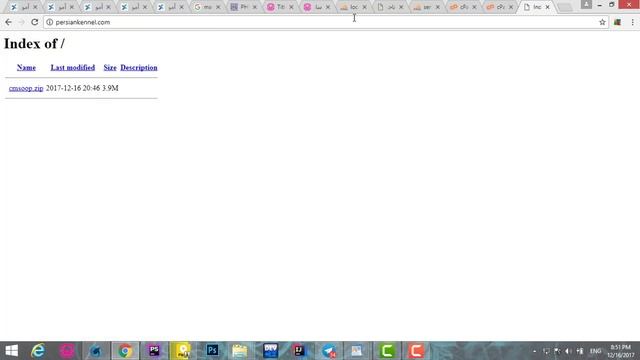Viewport: 640px width, 360px height.
Task: Open the pink app icon in the taskbar
Action: coord(67,351)
